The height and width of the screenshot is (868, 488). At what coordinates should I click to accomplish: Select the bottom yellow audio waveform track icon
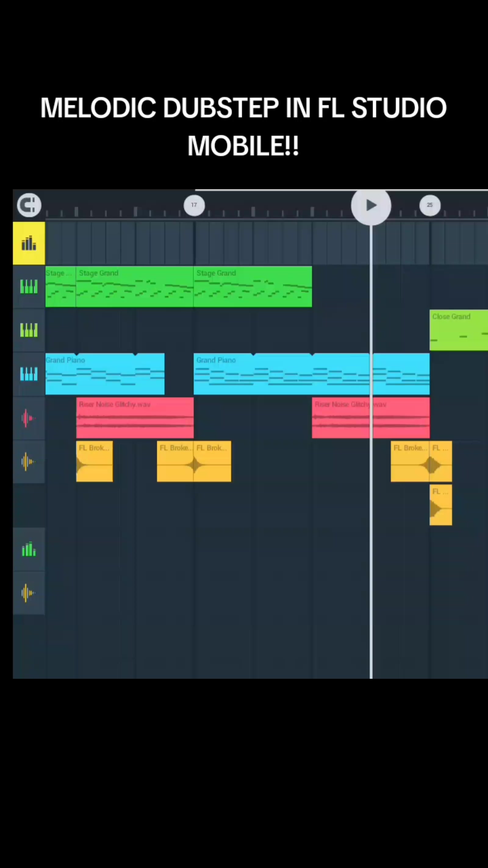click(x=29, y=593)
